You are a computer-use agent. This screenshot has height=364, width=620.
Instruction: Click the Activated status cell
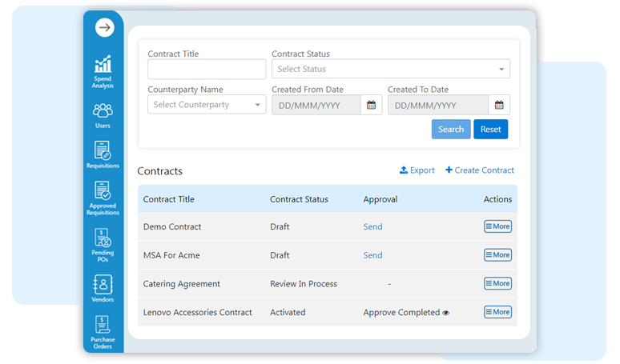[x=288, y=312]
